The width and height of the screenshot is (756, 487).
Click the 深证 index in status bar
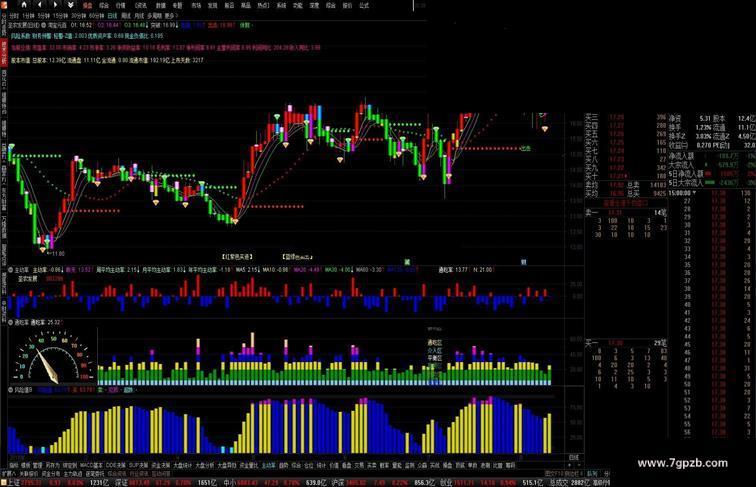click(x=120, y=483)
